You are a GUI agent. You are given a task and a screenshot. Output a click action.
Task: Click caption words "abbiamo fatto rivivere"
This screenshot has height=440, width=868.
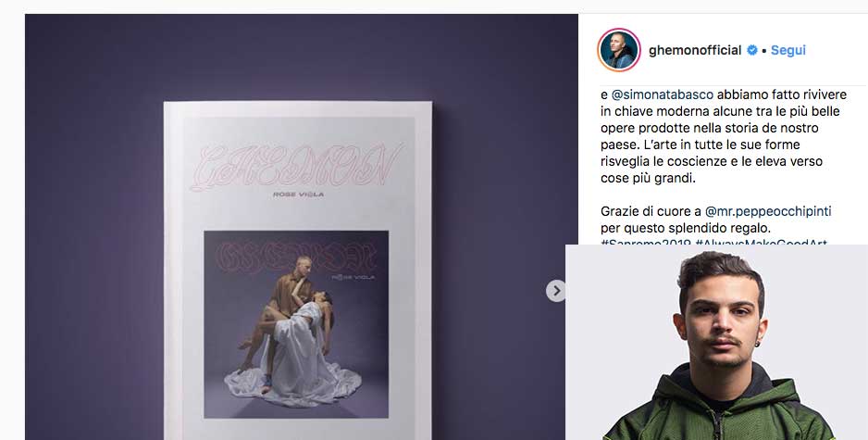point(782,94)
